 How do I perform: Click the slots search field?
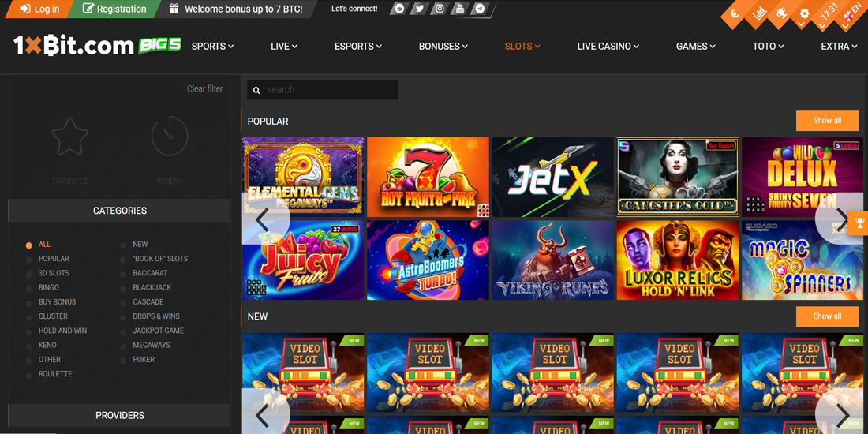[324, 90]
